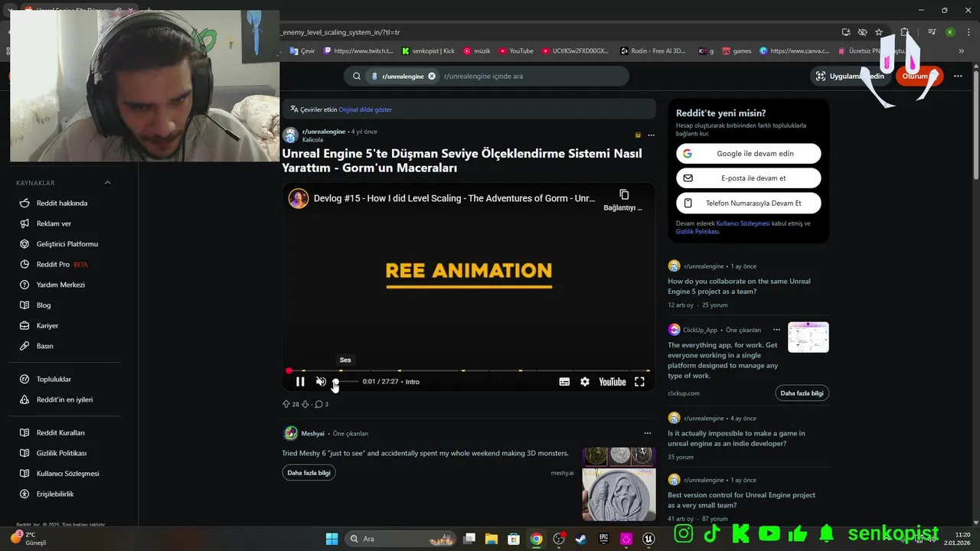Bookmark this page with Chrome star icon
The height and width of the screenshot is (551, 980).
click(x=879, y=32)
